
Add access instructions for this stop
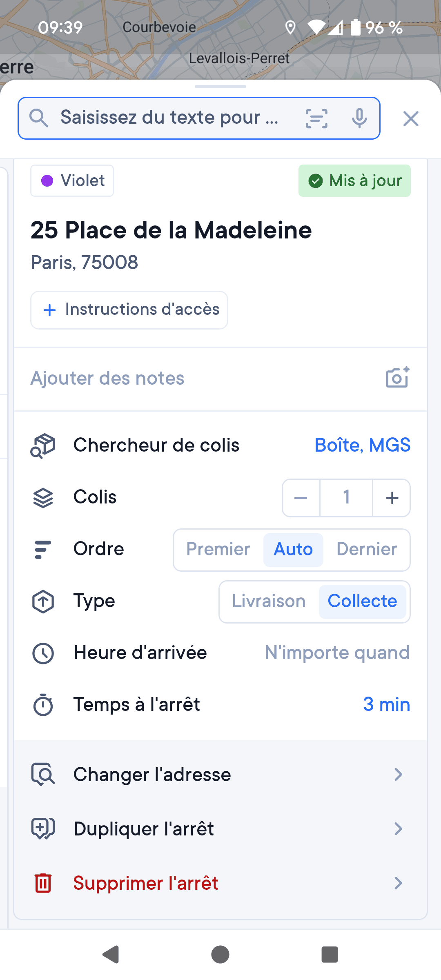point(129,310)
